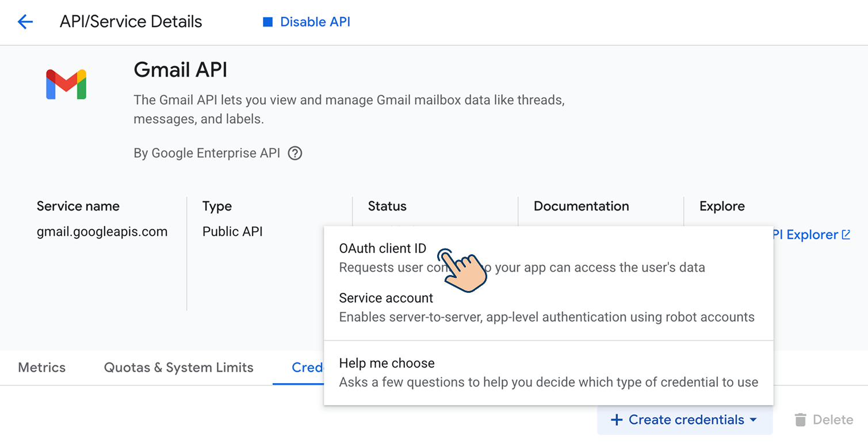The height and width of the screenshot is (443, 868).
Task: Click the Explore column label
Action: (x=722, y=207)
